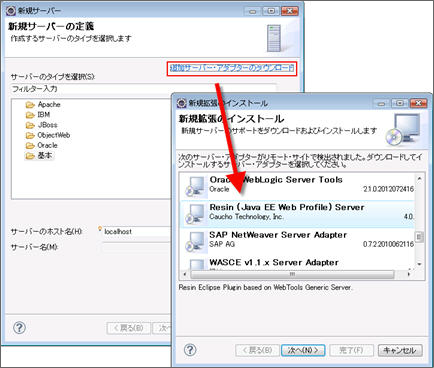Open help in the Install New Extension dialog
Screen dimensions: 434x368
[x=190, y=350]
